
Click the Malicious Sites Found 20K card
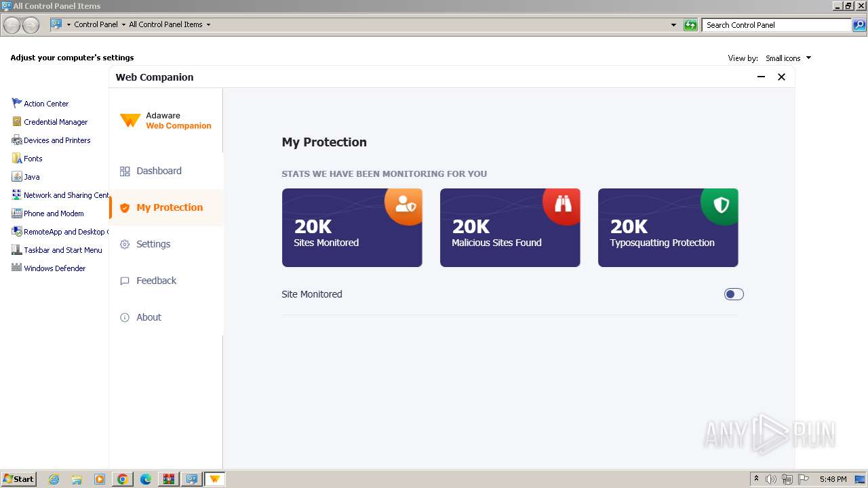(x=510, y=228)
